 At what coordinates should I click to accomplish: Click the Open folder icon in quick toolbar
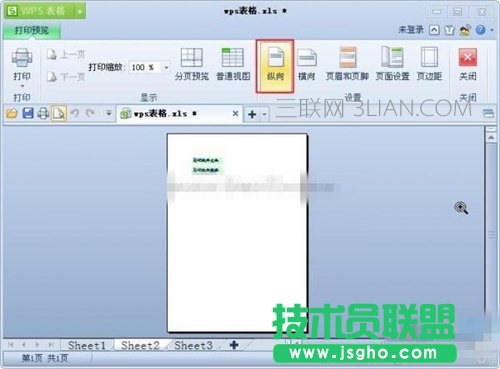click(x=12, y=114)
